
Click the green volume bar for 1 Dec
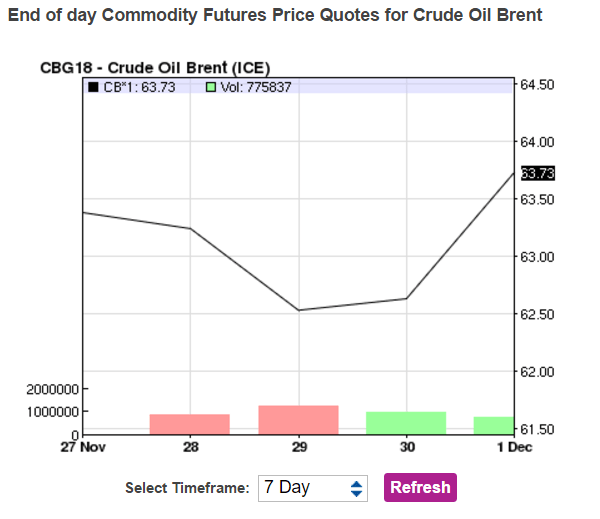point(493,425)
